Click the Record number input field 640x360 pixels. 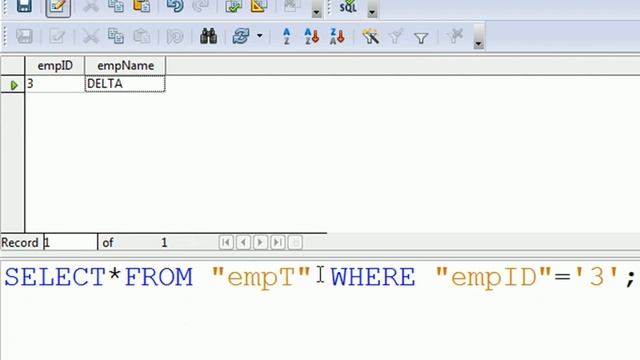[70, 242]
